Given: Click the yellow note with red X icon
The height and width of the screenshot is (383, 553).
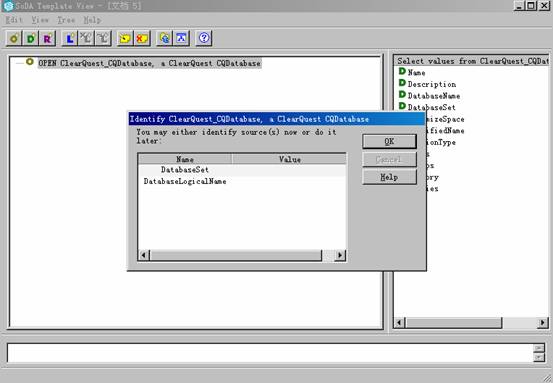Looking at the screenshot, I should pyautogui.click(x=142, y=38).
